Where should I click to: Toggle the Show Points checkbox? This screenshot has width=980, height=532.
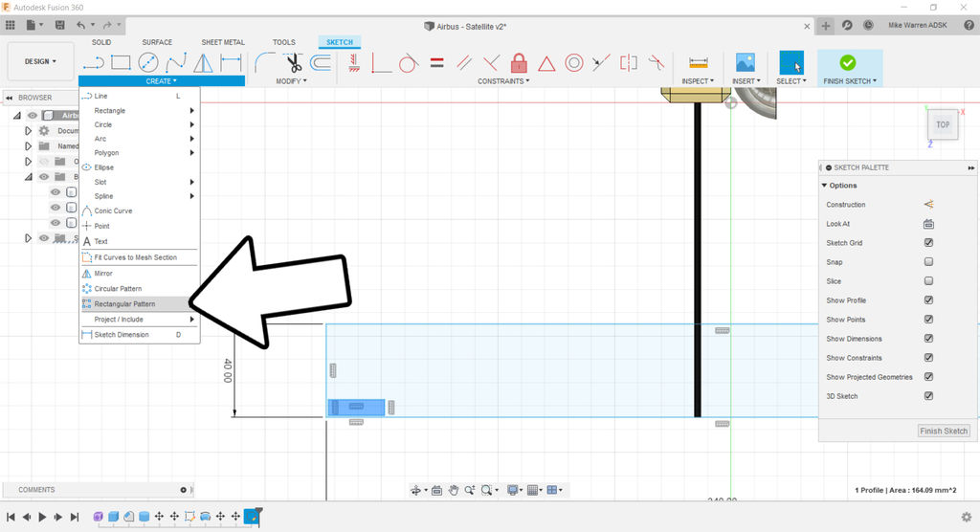[928, 320]
